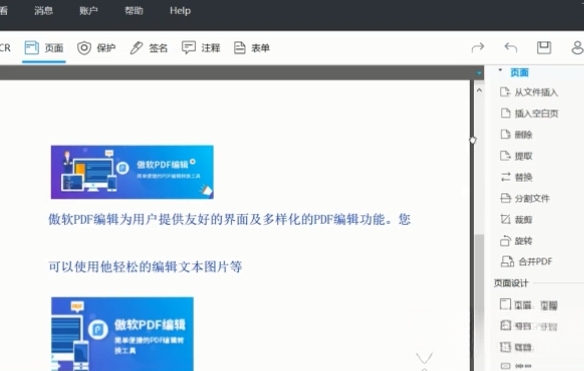
Task: Click the undo arrow icon
Action: coord(511,48)
